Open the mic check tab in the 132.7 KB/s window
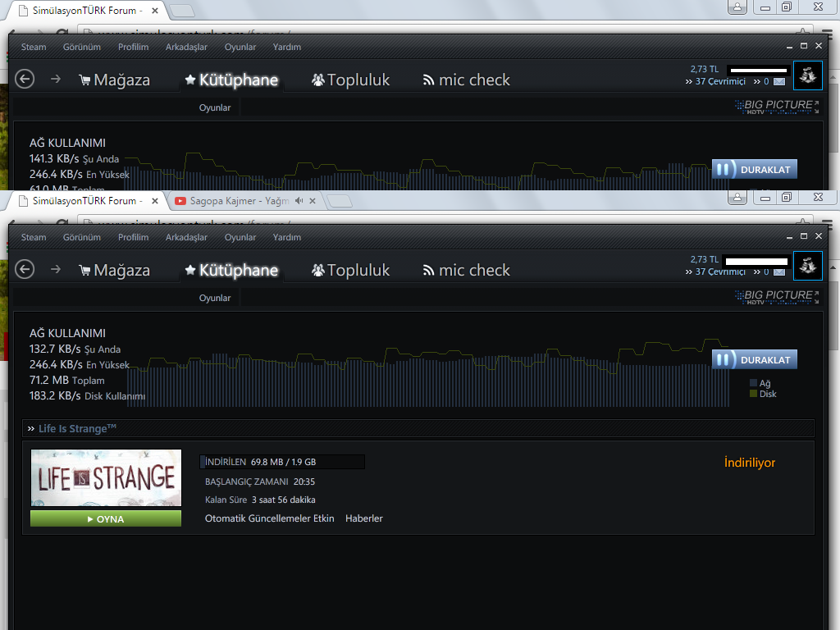 coord(475,270)
